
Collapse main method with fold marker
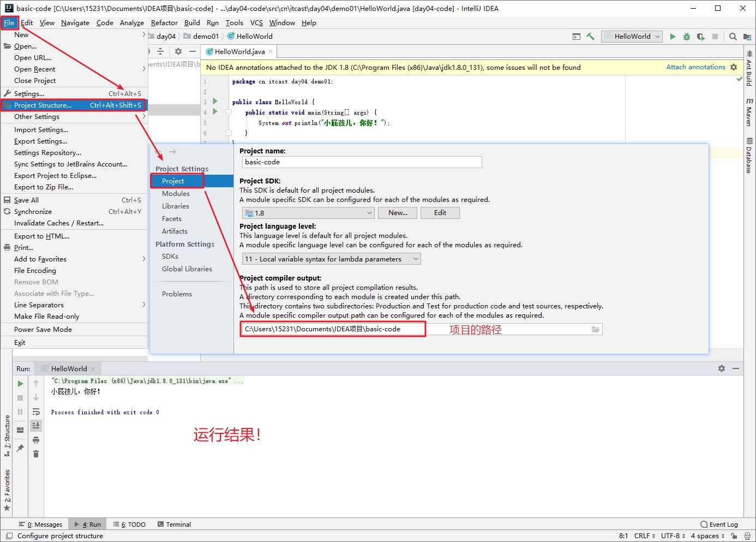(229, 112)
